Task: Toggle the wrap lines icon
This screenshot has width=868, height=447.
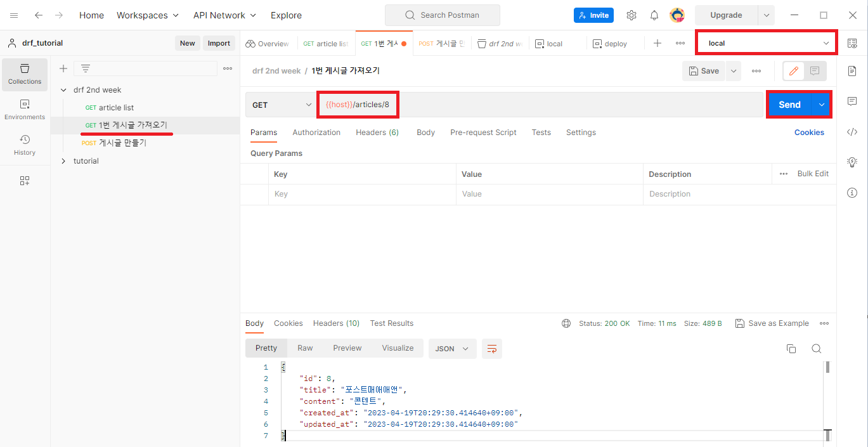Action: click(x=491, y=348)
